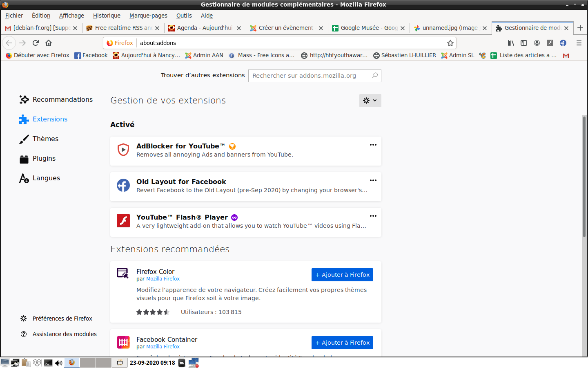Image resolution: width=588 pixels, height=368 pixels.
Task: Select the Plugins category
Action: coord(38,158)
